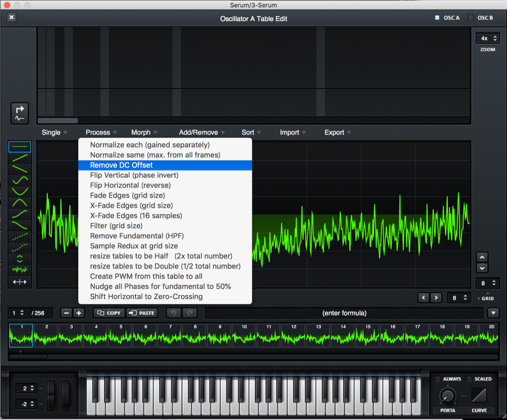The width and height of the screenshot is (507, 420).
Task: Toggle OSC B on
Action: point(471,17)
